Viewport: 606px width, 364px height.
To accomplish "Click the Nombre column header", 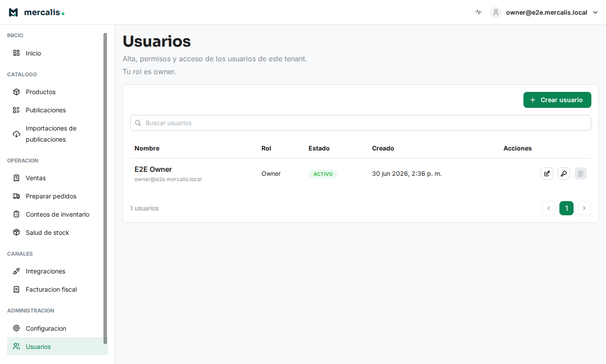I will (x=147, y=148).
